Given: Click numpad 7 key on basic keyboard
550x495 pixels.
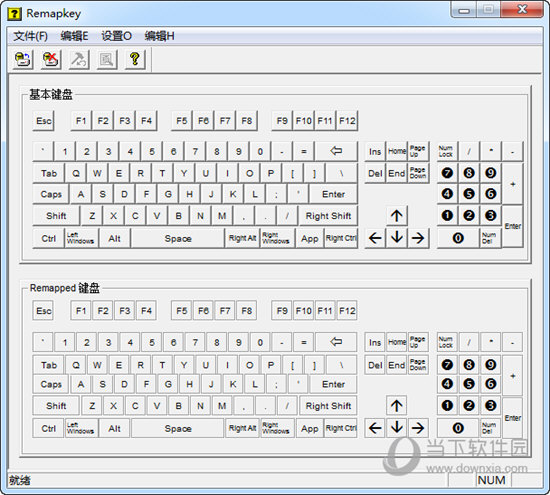Looking at the screenshot, I should (447, 173).
